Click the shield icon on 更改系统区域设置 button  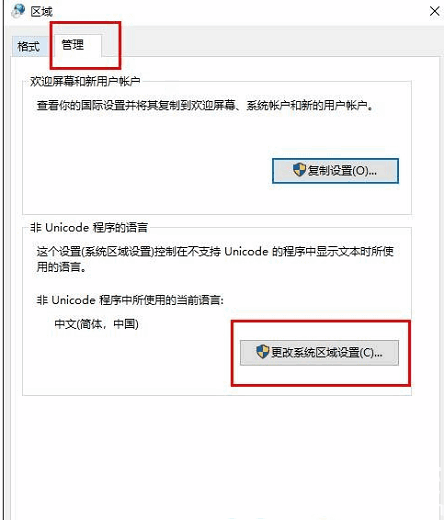click(x=263, y=352)
